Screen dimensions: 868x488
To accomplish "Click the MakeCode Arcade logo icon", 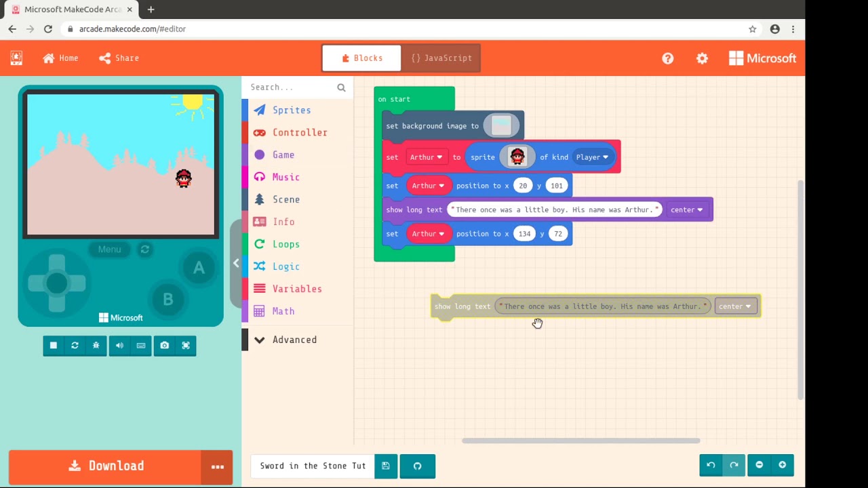I will pos(16,58).
